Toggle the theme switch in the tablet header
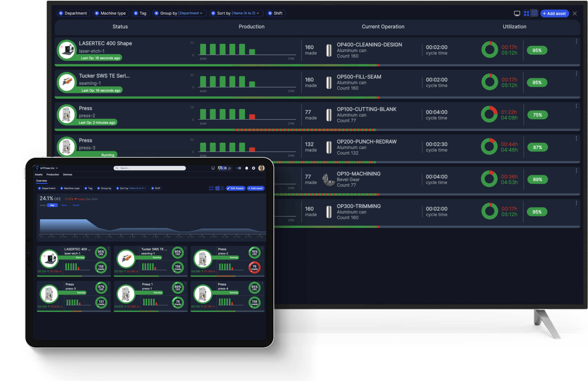The height and width of the screenshot is (381, 588). (x=239, y=168)
